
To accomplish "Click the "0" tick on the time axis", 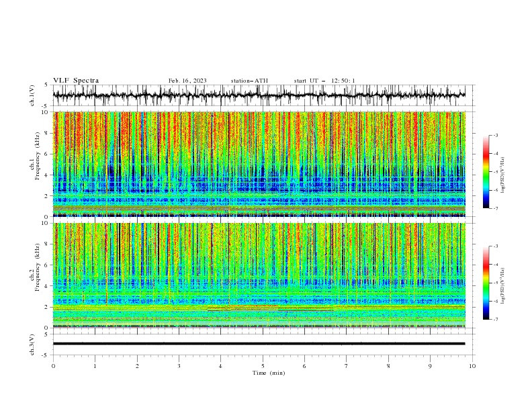I will [x=53, y=366].
